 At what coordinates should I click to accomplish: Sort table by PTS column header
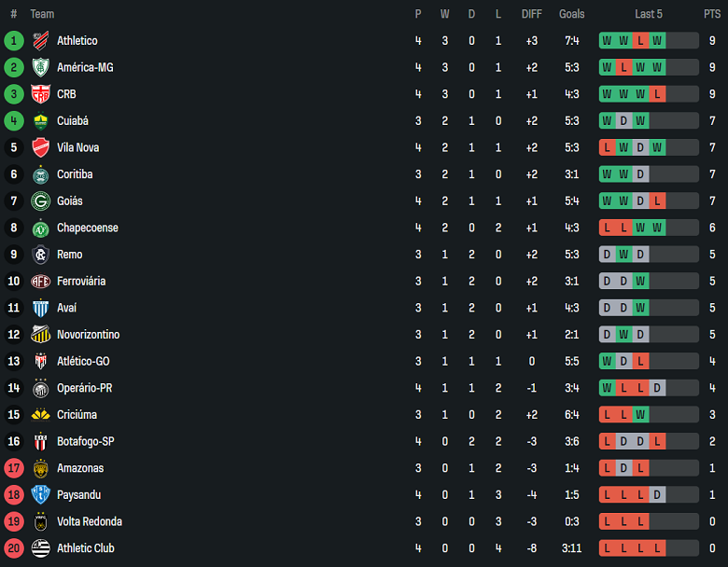click(712, 14)
